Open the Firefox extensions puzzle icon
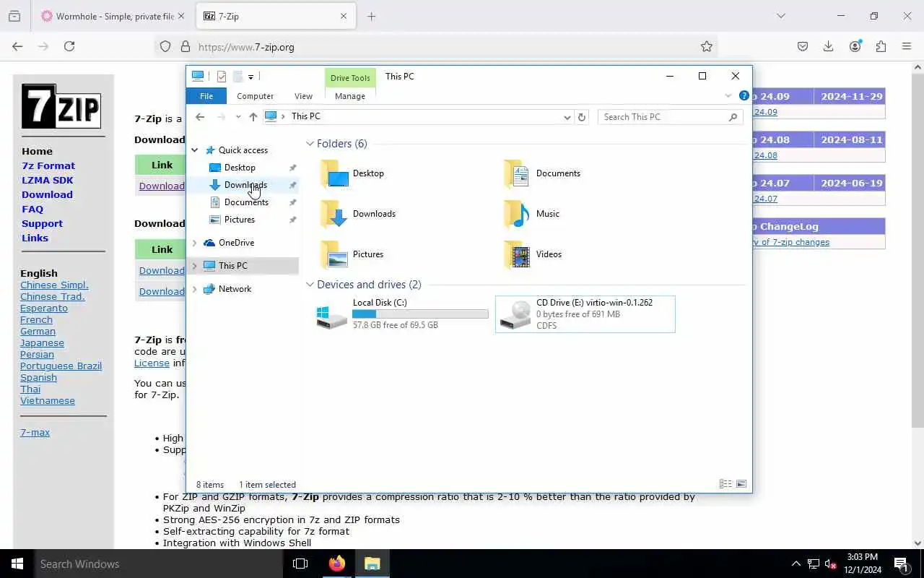 pos(881,46)
